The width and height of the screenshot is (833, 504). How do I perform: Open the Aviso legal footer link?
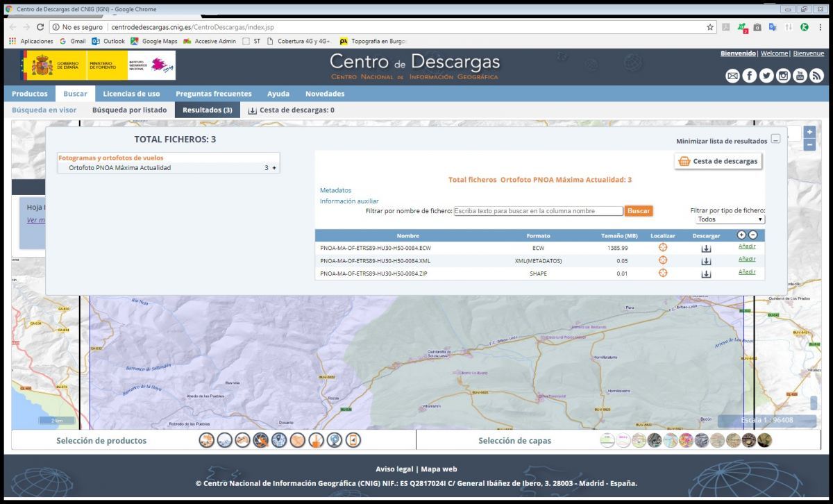click(394, 469)
